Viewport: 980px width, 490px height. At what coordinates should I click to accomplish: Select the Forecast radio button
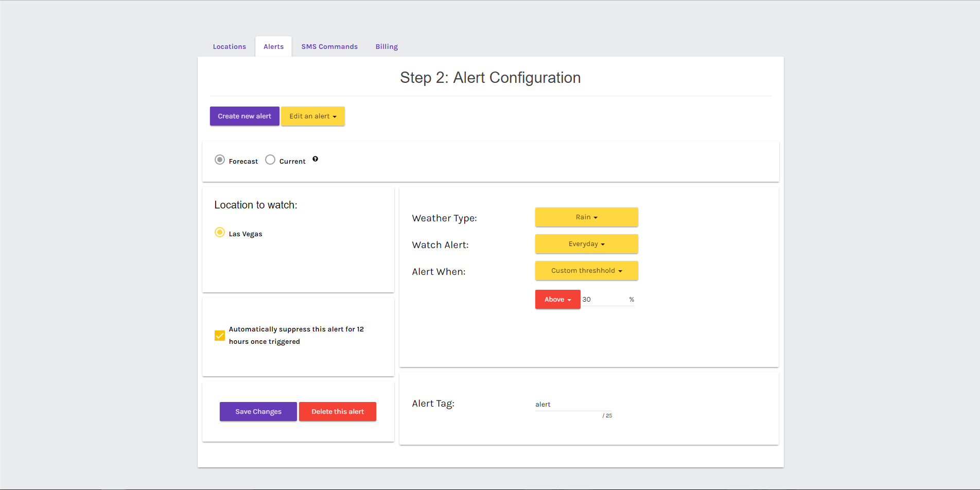220,160
